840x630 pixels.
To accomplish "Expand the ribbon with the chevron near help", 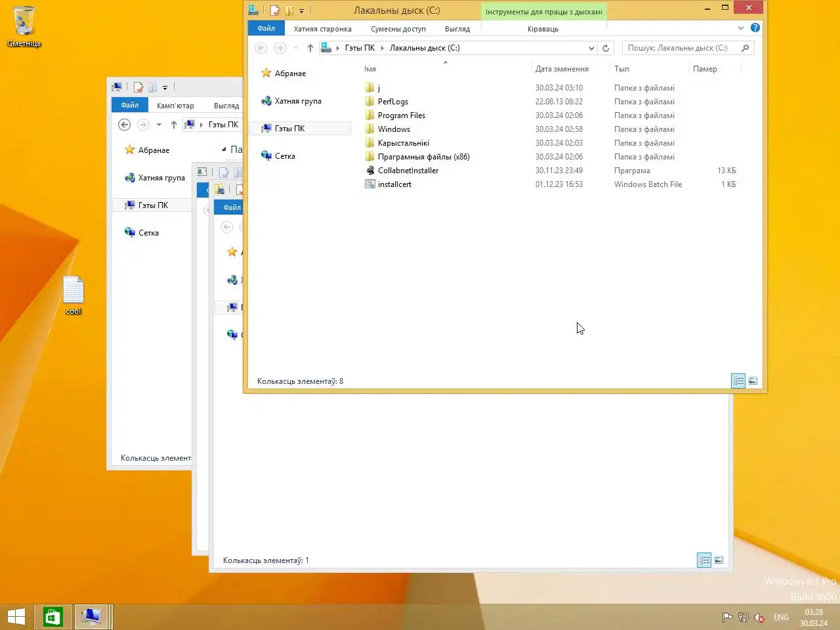I will (741, 28).
